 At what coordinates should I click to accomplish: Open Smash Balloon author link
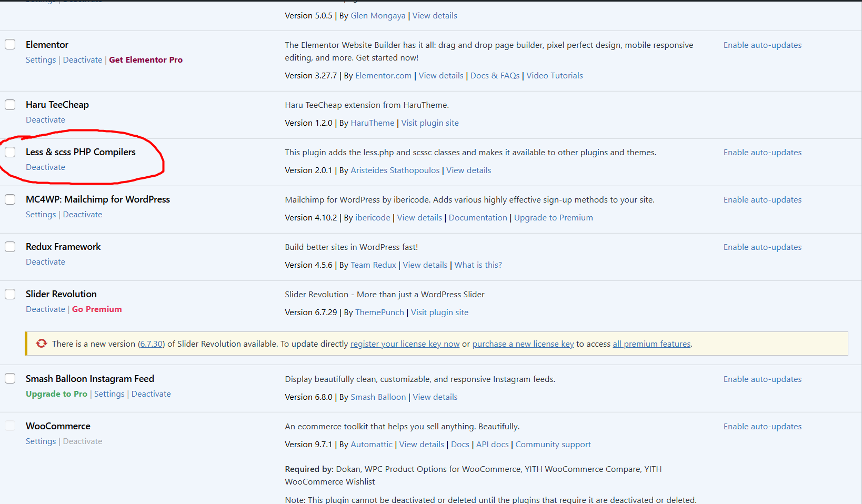[x=378, y=397]
